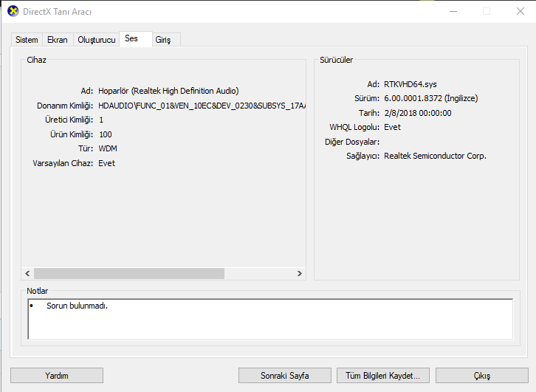The image size is (536, 392).
Task: Click the WHQL Logolu value Evet
Action: pyautogui.click(x=392, y=127)
